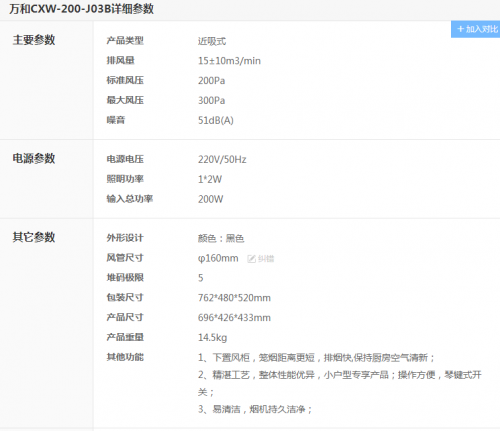
Task: Click the 产品重量 label
Action: click(125, 337)
